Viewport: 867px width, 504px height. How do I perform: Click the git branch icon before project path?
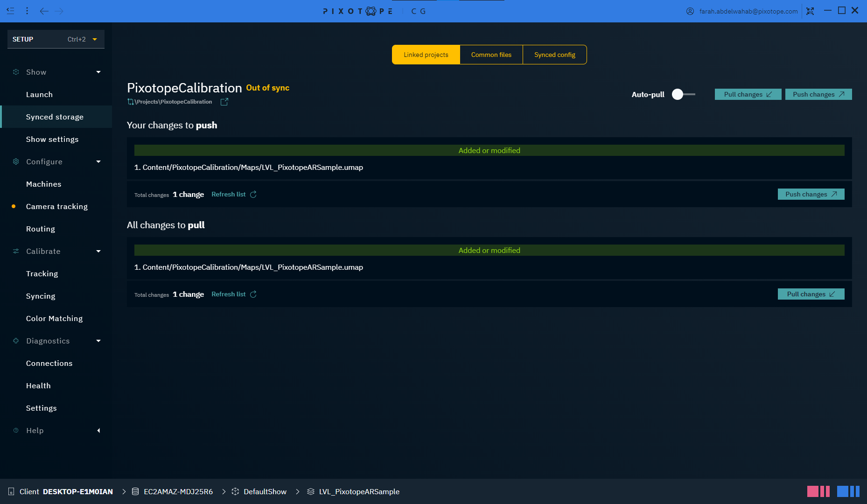point(131,102)
